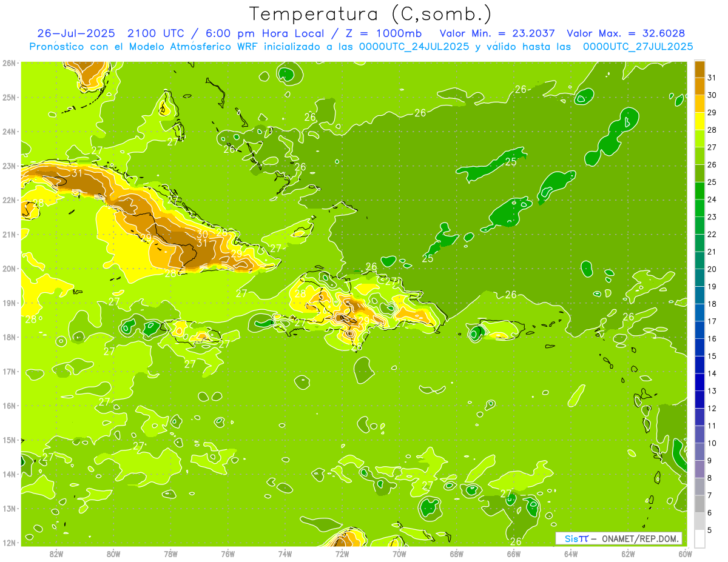Click the '23N' latitude axis label
Viewport: 728px width, 562px height.
click(8, 166)
